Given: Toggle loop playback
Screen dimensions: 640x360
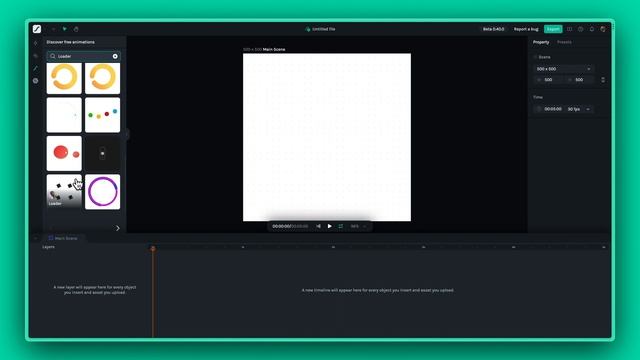Looking at the screenshot, I should click(x=340, y=226).
